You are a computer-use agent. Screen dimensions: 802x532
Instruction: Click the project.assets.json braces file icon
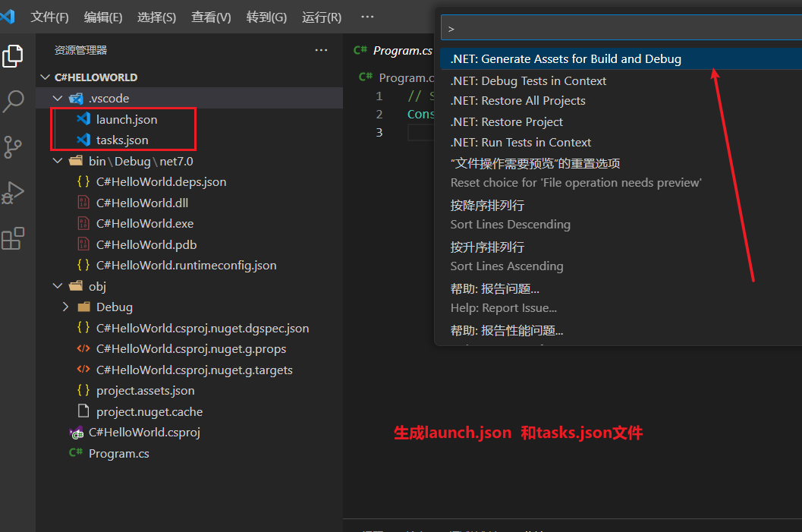(83, 390)
